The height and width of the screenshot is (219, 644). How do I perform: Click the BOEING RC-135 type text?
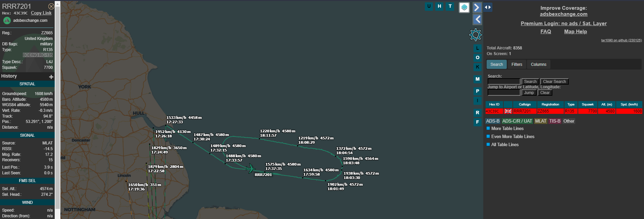[38, 55]
